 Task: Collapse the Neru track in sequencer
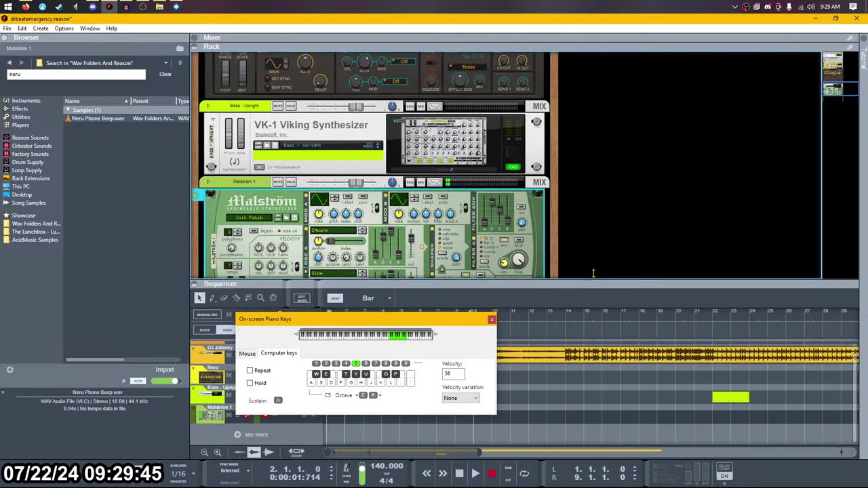point(195,368)
